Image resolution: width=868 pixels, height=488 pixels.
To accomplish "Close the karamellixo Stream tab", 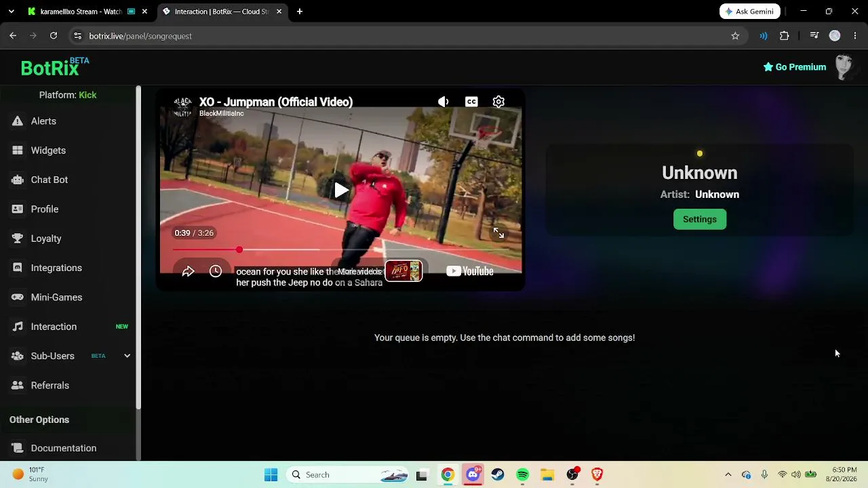I will [x=144, y=12].
